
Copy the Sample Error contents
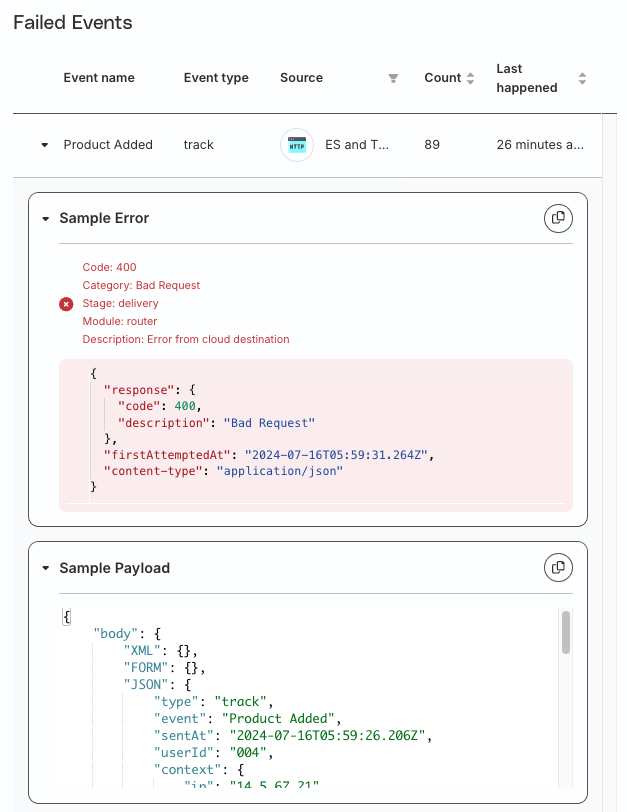pyautogui.click(x=558, y=218)
